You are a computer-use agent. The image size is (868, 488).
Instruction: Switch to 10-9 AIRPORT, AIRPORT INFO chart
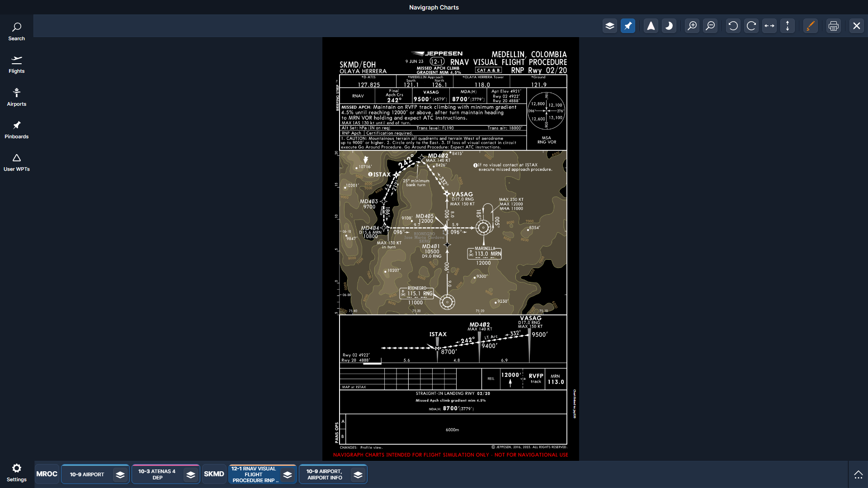click(x=325, y=474)
